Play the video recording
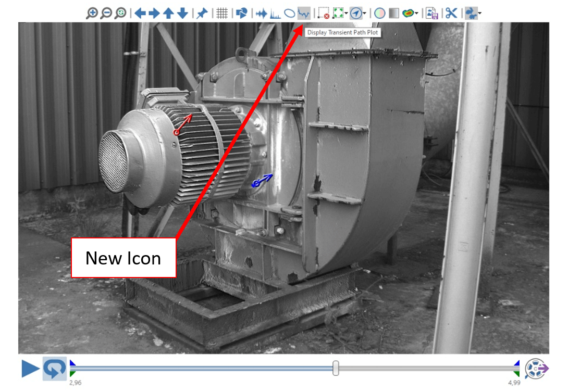The width and height of the screenshot is (568, 392). pyautogui.click(x=30, y=369)
